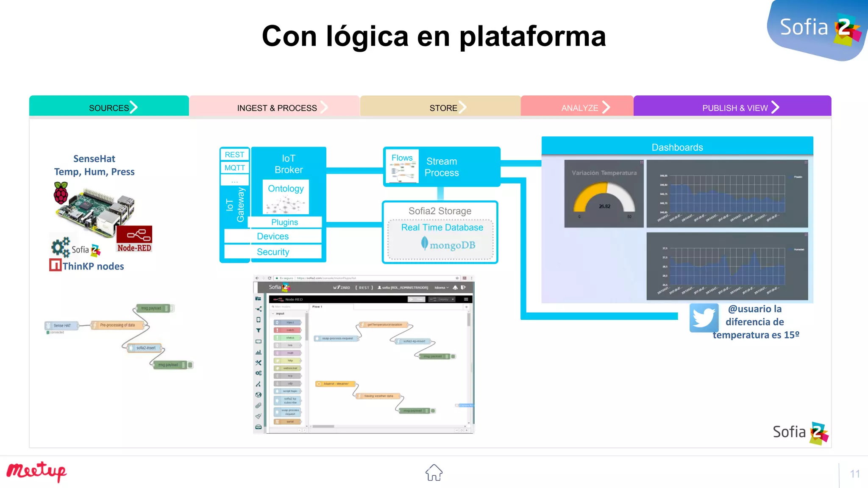
Task: Click the mobile device icon in Sofia2 sidebar
Action: pos(259,320)
